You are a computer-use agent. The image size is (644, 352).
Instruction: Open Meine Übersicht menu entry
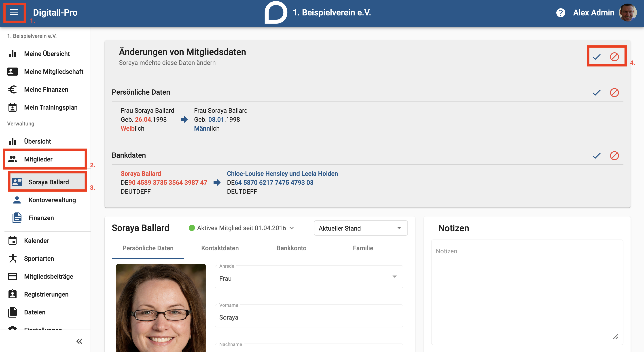(45, 53)
